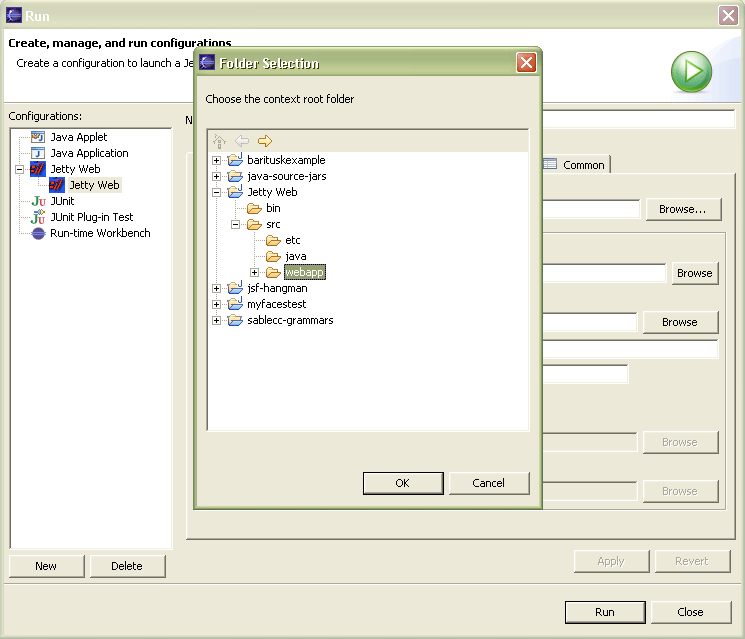Select the Java Application configuration icon
Screen dimensions: 745x639
pyautogui.click(x=38, y=153)
